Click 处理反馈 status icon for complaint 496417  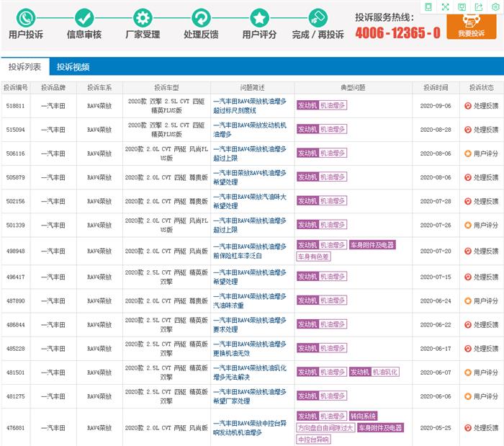point(468,277)
